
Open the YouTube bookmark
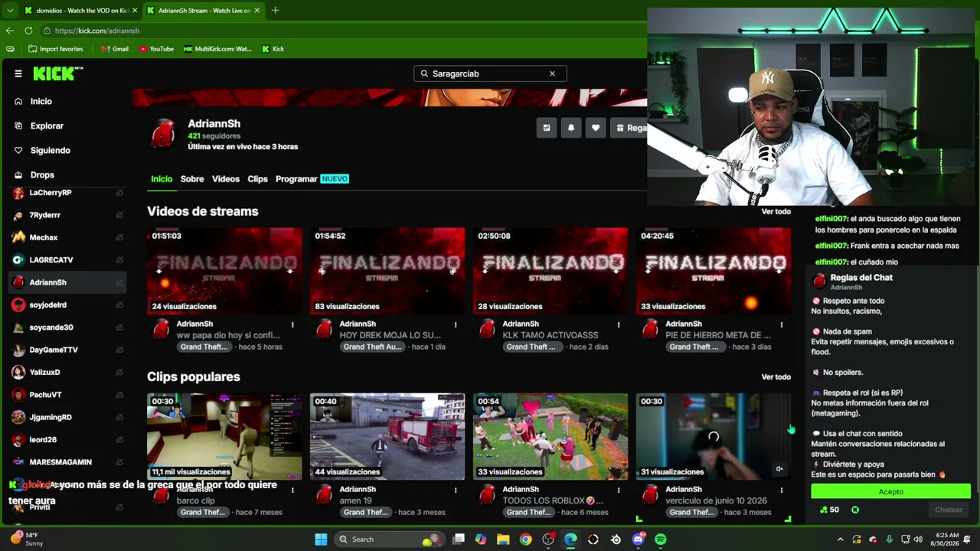point(156,49)
